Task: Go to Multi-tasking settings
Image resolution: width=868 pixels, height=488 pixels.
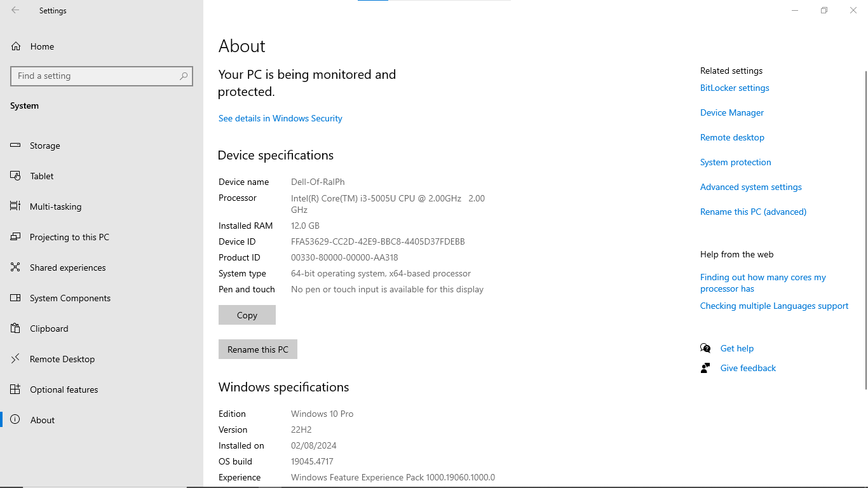Action: tap(56, 207)
